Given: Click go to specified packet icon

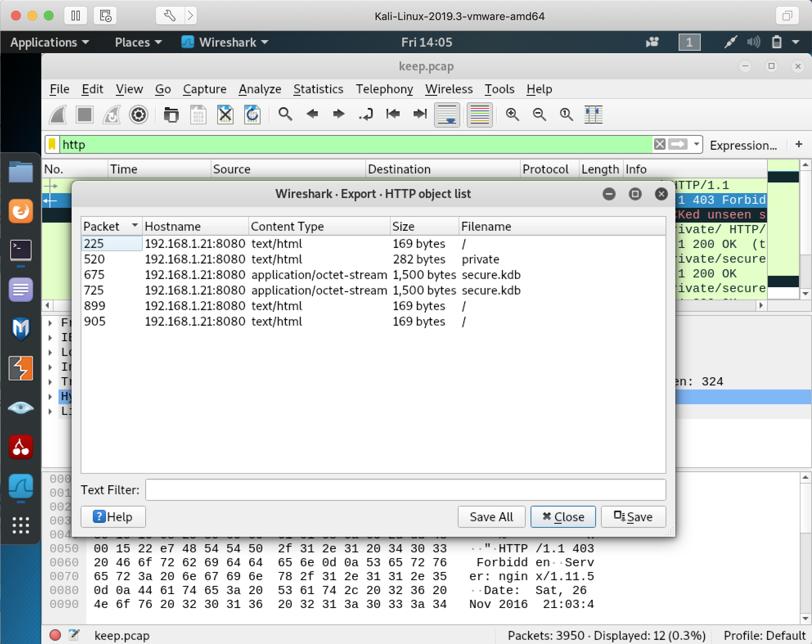Looking at the screenshot, I should (x=366, y=114).
